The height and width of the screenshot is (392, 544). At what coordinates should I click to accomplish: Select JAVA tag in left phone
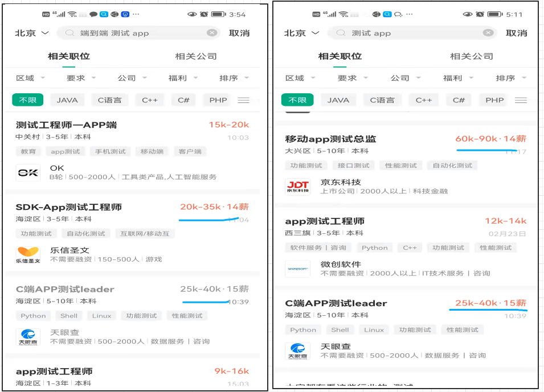point(67,100)
